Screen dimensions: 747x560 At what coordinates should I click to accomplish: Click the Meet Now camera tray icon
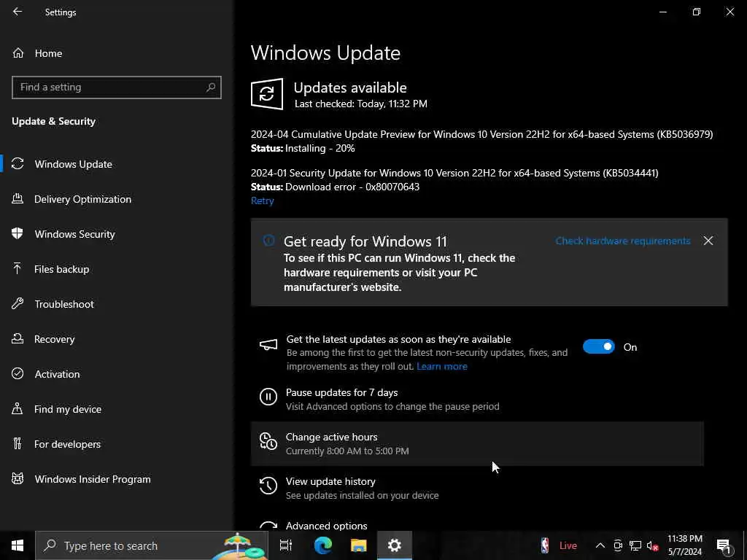[x=618, y=545]
